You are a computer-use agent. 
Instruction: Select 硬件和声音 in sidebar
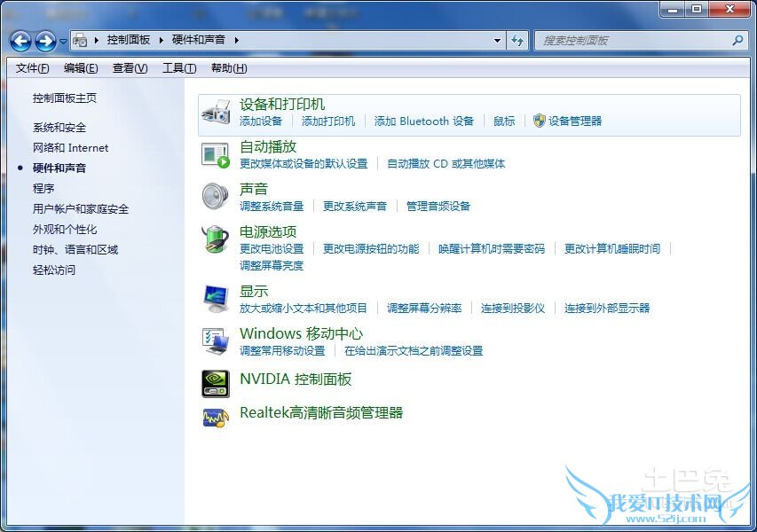(x=59, y=168)
